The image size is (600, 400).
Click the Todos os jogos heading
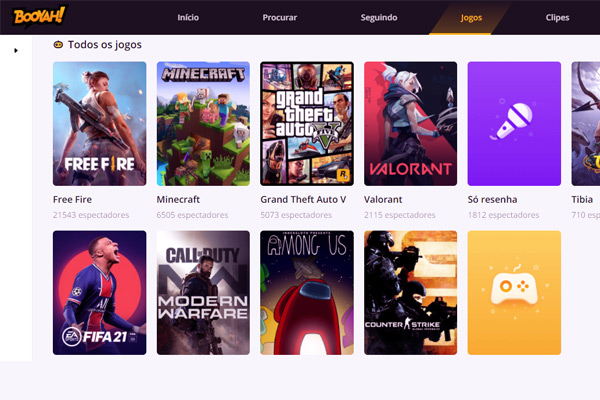click(x=105, y=45)
